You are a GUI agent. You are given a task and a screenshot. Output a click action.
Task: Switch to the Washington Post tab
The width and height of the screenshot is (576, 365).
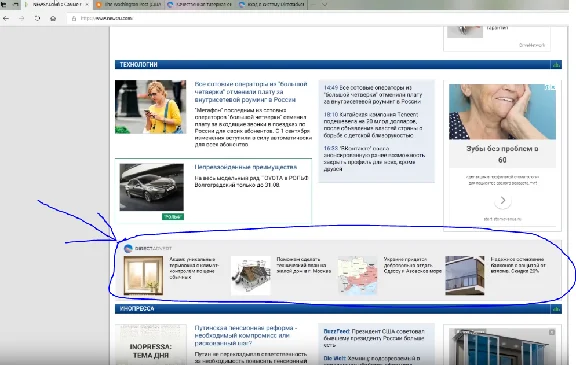(129, 4)
